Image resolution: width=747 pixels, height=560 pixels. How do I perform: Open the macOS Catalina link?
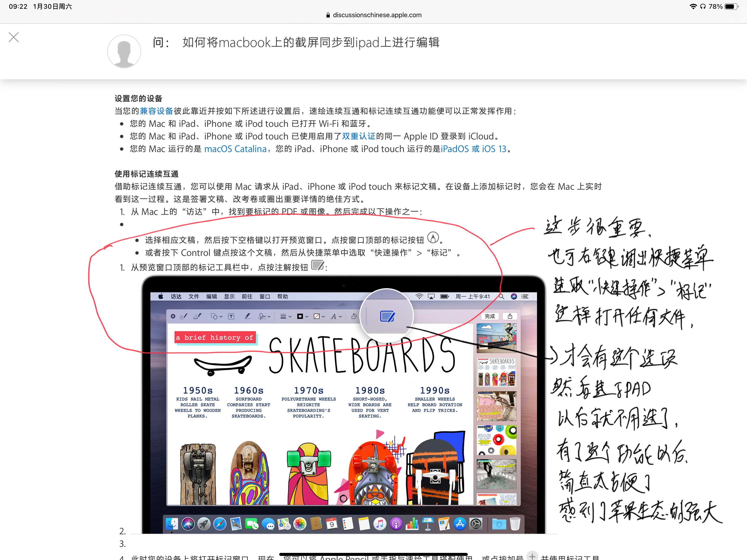(x=235, y=149)
